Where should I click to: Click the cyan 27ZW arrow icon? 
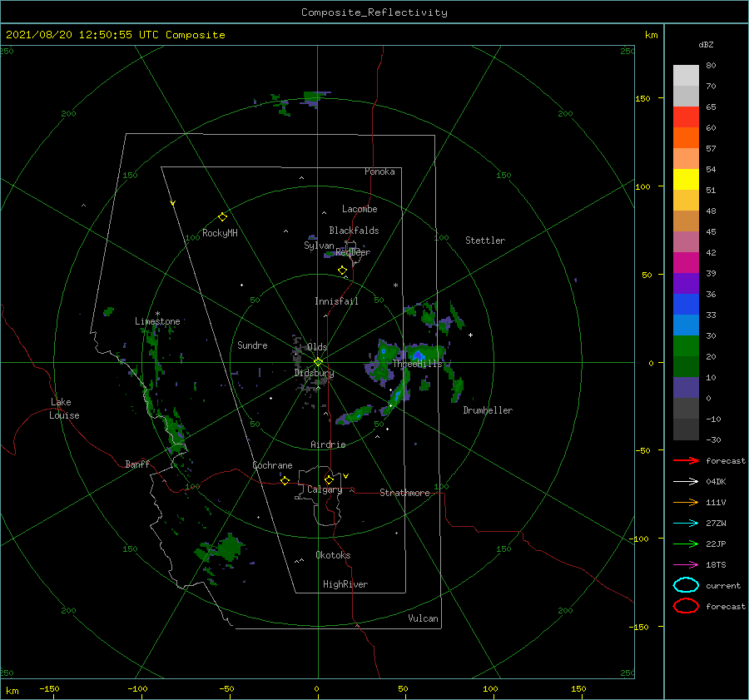click(686, 523)
